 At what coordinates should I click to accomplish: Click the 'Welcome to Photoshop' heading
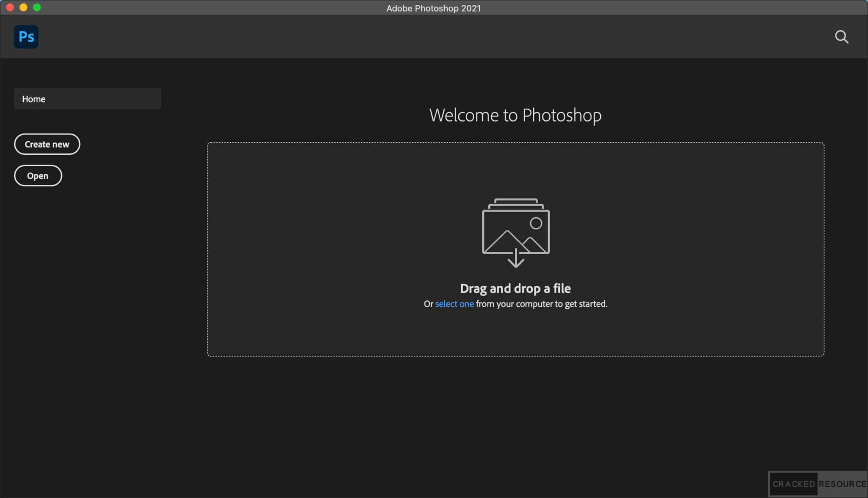(515, 115)
